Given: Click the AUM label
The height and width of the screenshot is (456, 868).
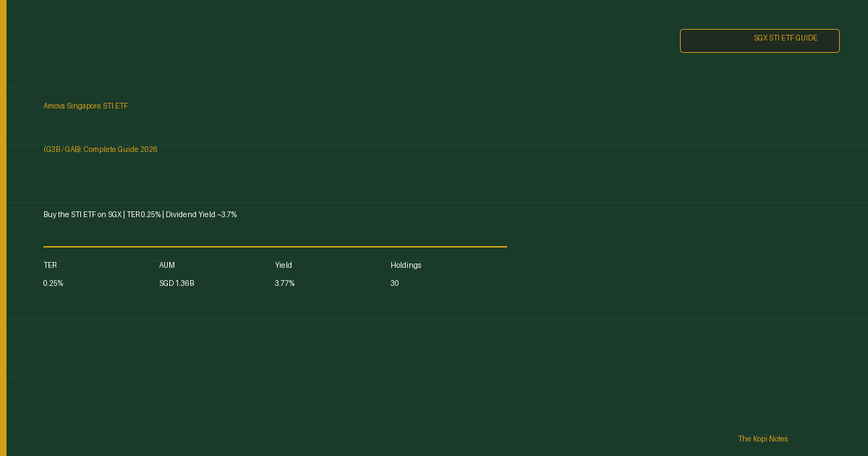Looking at the screenshot, I should point(167,266).
